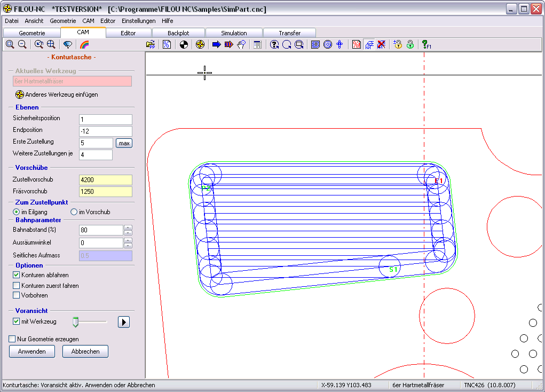The width and height of the screenshot is (545, 392).
Task: Increase Bahnabstand using the up stepper arrow
Action: click(128, 228)
